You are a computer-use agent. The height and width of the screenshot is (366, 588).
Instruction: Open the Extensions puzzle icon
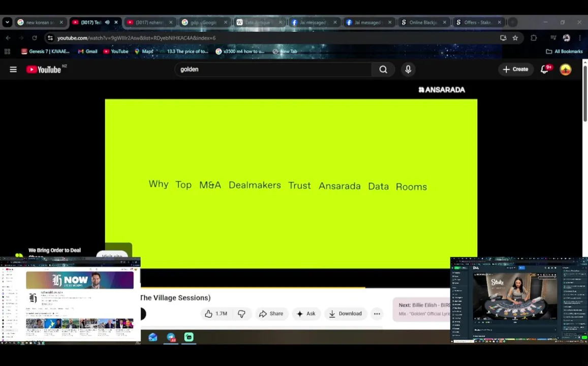(534, 38)
